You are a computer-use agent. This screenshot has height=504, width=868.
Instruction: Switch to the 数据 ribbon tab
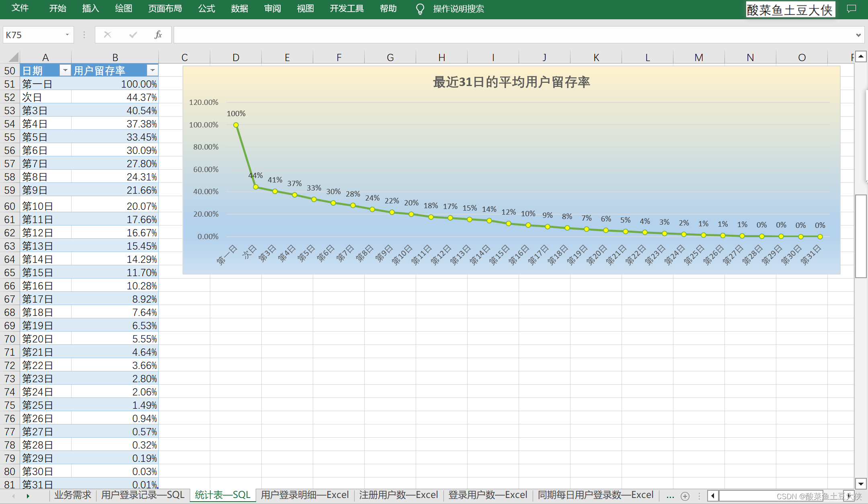tap(240, 8)
